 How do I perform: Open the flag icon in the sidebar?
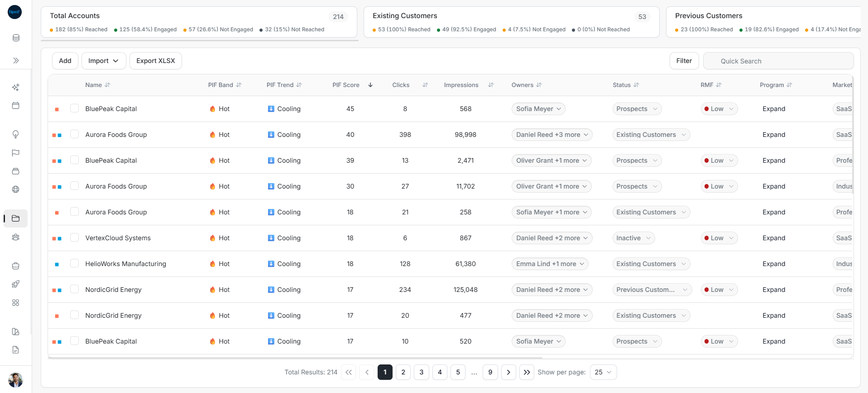[16, 153]
